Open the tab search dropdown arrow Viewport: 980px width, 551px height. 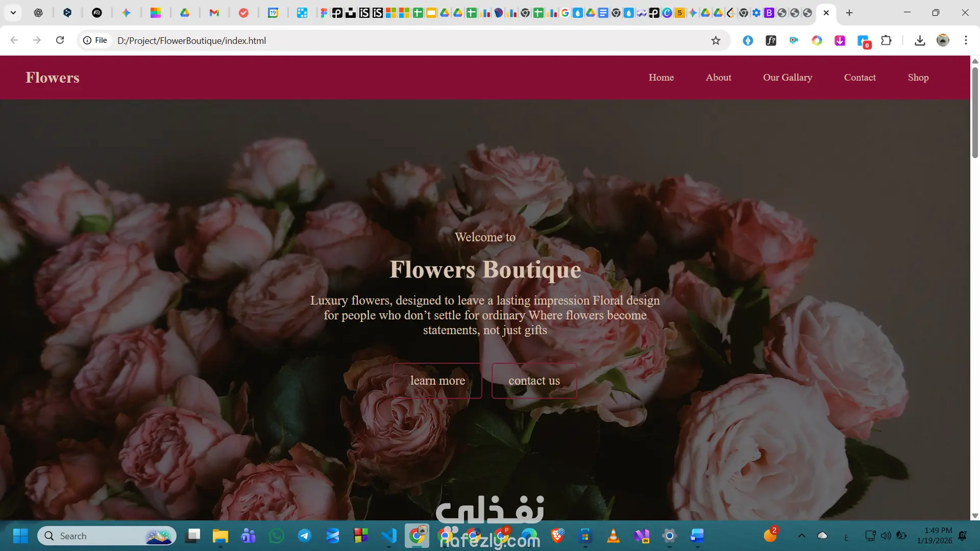[x=13, y=13]
